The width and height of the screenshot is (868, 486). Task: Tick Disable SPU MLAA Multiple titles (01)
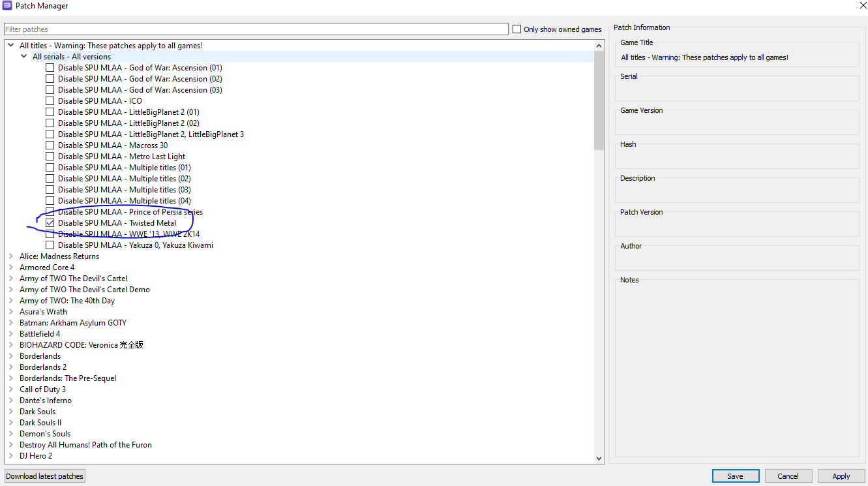pos(50,168)
